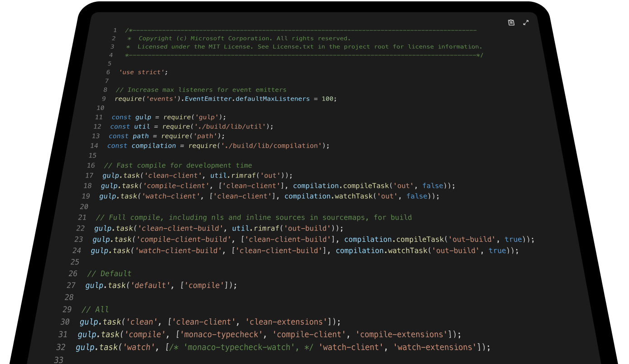This screenshot has height=364, width=629.
Task: Select the 'compile-extensions' string on line 31
Action: pos(402,335)
